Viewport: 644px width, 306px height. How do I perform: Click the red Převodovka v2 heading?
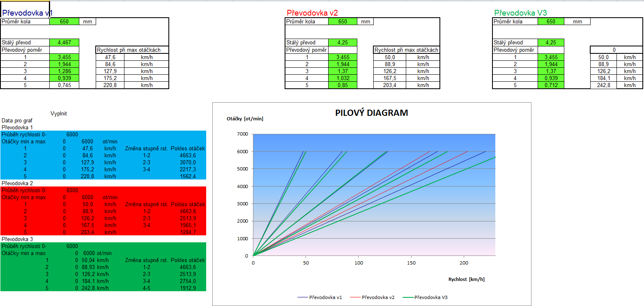point(312,13)
